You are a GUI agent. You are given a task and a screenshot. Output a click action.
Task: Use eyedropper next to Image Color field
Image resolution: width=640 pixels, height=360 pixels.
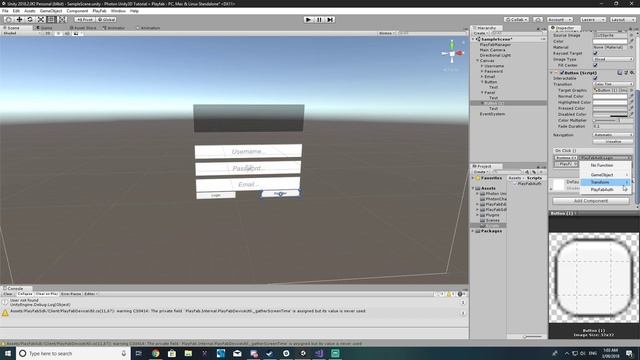(631, 41)
